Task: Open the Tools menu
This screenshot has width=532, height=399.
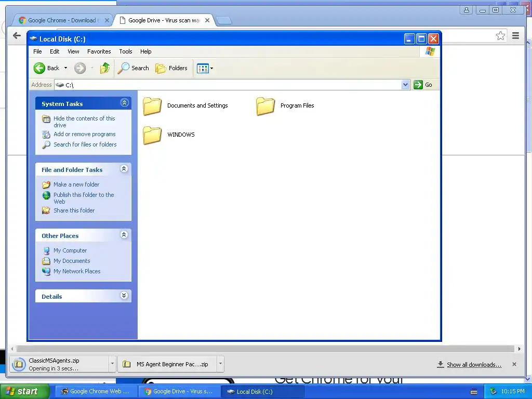Action: coord(126,51)
